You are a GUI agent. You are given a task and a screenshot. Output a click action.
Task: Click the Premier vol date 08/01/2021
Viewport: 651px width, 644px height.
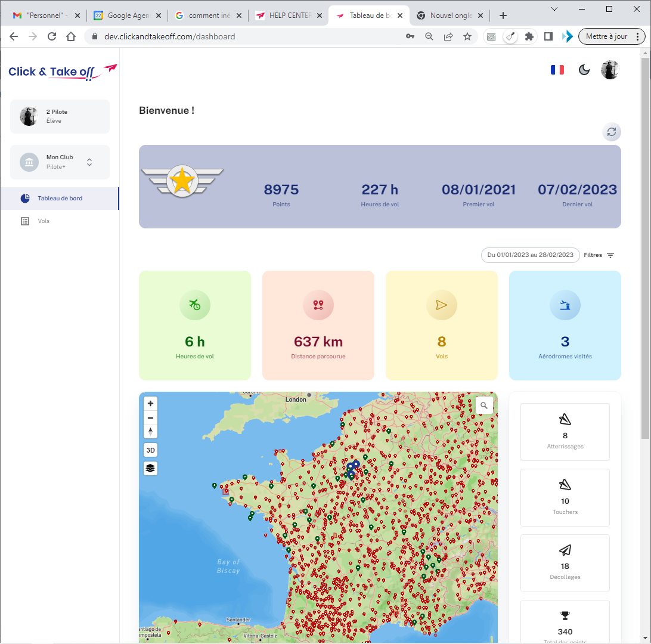click(x=478, y=190)
